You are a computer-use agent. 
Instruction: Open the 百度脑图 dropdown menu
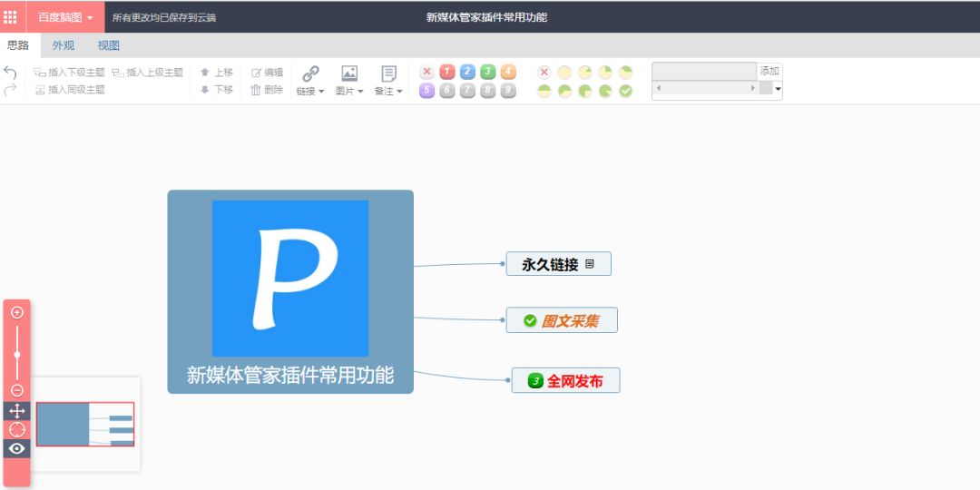65,17
